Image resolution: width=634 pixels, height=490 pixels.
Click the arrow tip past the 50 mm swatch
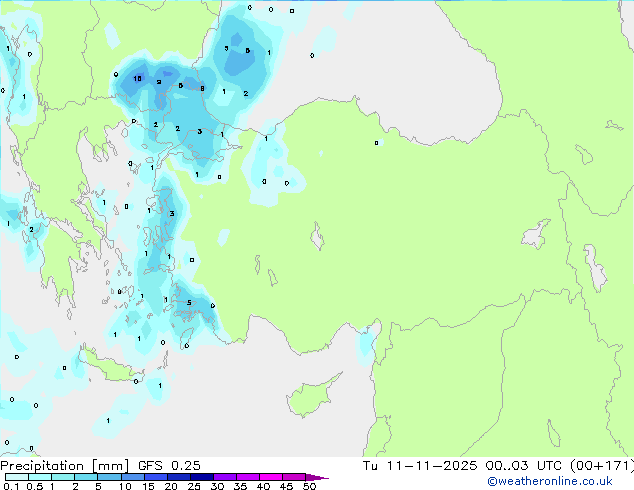pyautogui.click(x=317, y=477)
